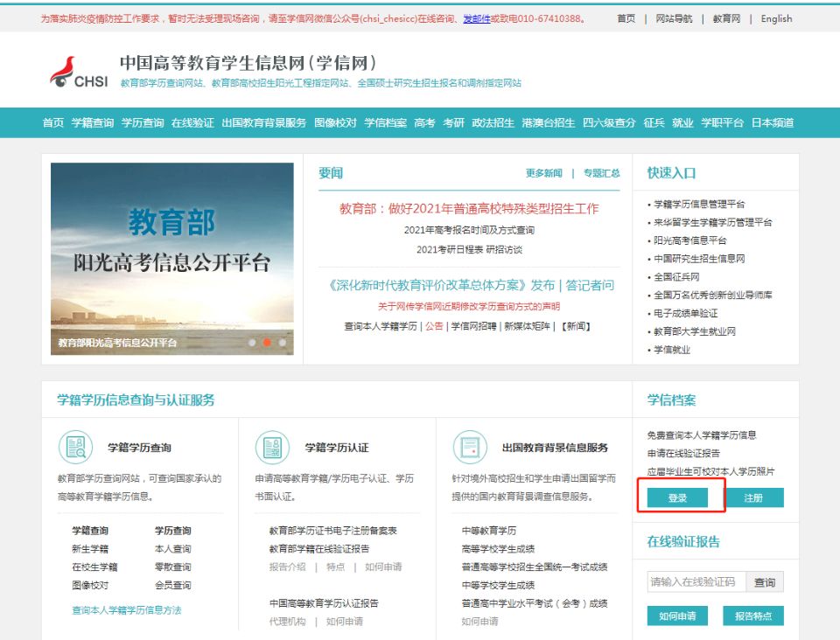Go to 日本频道 in the navigation bar
Image resolution: width=840 pixels, height=640 pixels.
pos(773,123)
